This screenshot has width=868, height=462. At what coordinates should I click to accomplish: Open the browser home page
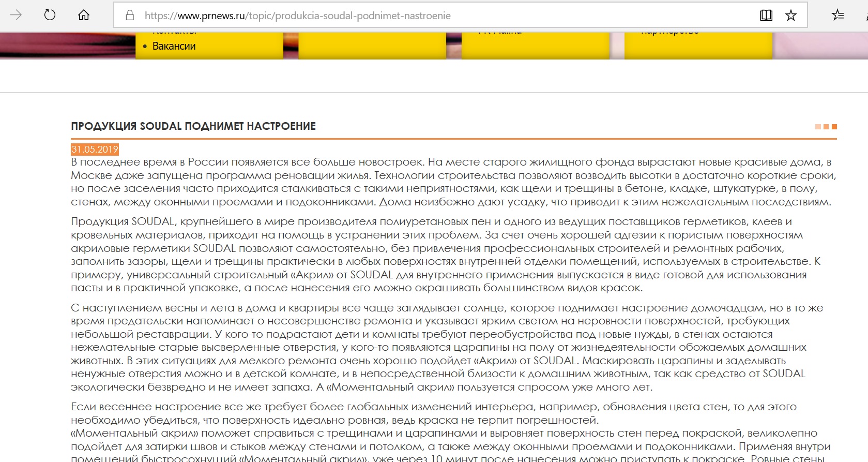(84, 15)
